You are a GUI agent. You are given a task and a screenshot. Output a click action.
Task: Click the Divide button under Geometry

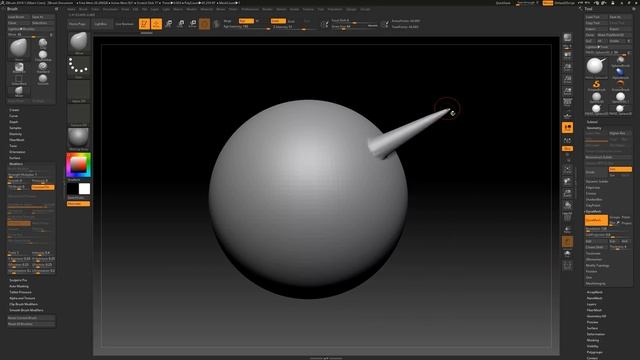click(596, 172)
